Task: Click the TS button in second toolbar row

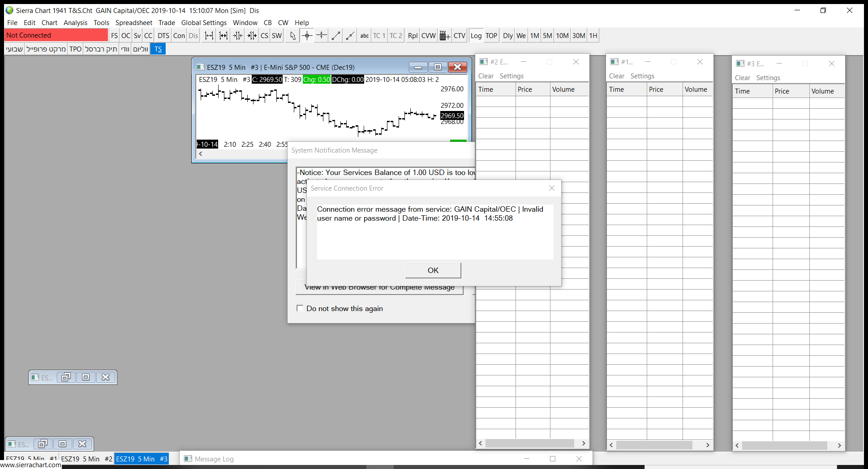Action: [158, 49]
